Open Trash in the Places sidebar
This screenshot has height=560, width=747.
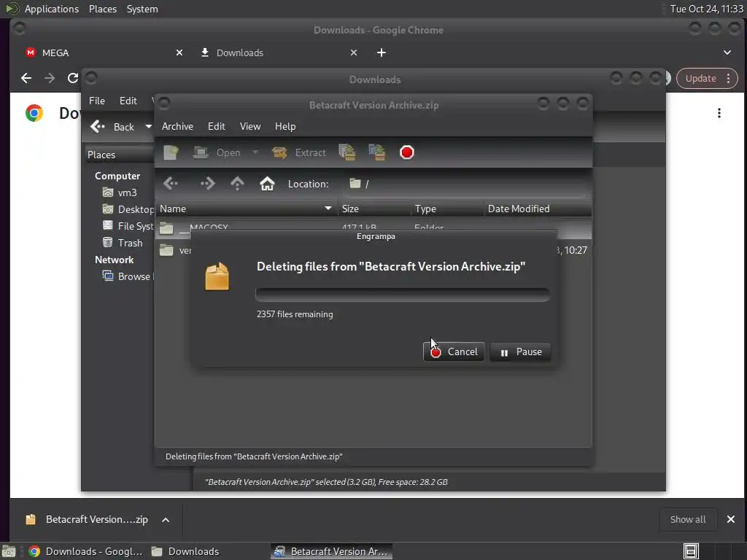point(123,243)
